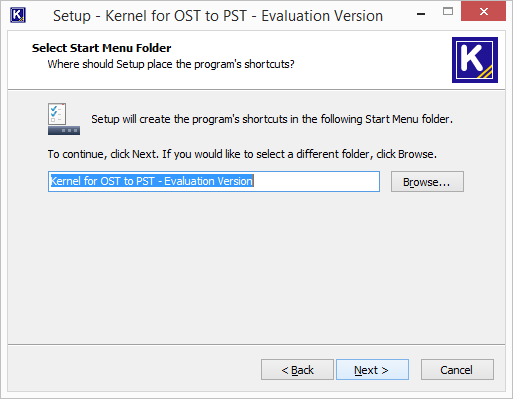Go back with the < Back button
Screen dimensions: 513x399
pyautogui.click(x=297, y=370)
